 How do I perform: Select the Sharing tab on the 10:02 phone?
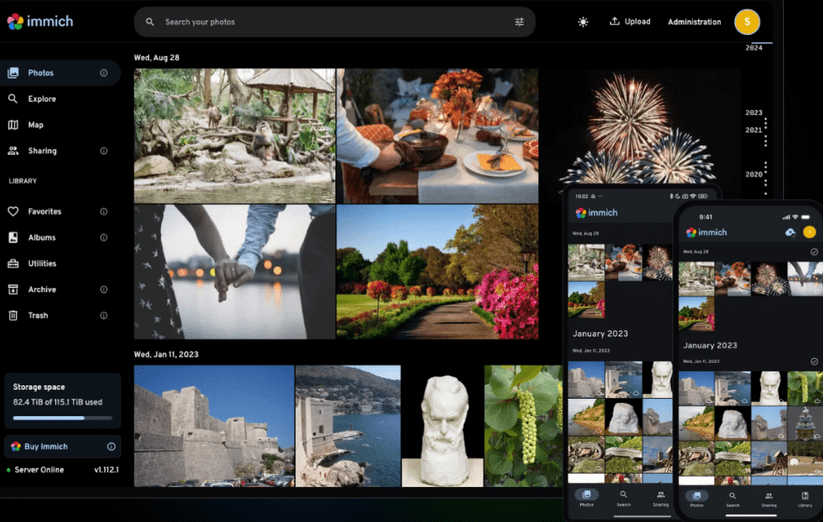coord(661,497)
